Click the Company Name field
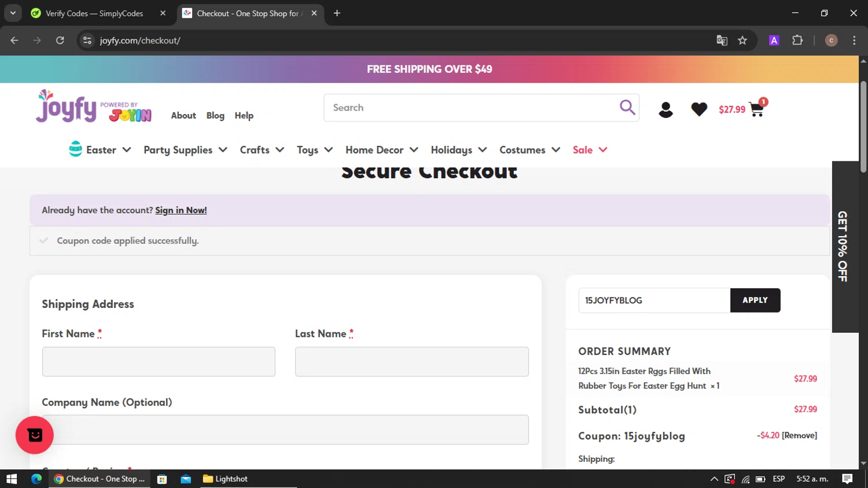 point(285,430)
